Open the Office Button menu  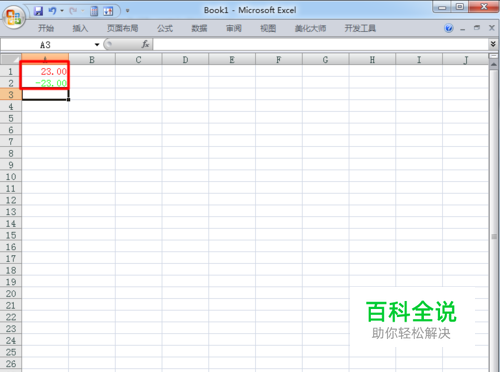pos(14,17)
